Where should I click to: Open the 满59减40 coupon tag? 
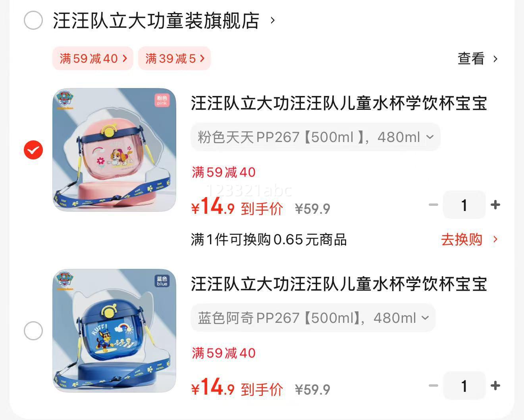[93, 59]
